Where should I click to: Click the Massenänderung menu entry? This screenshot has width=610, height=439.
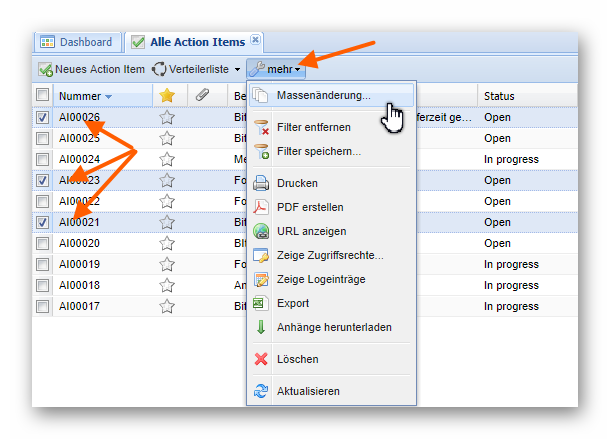323,96
